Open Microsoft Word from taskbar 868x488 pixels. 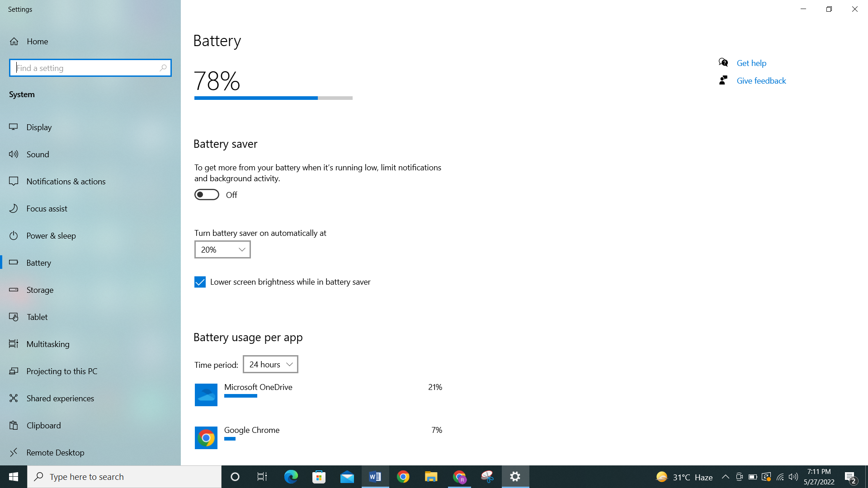pos(375,477)
